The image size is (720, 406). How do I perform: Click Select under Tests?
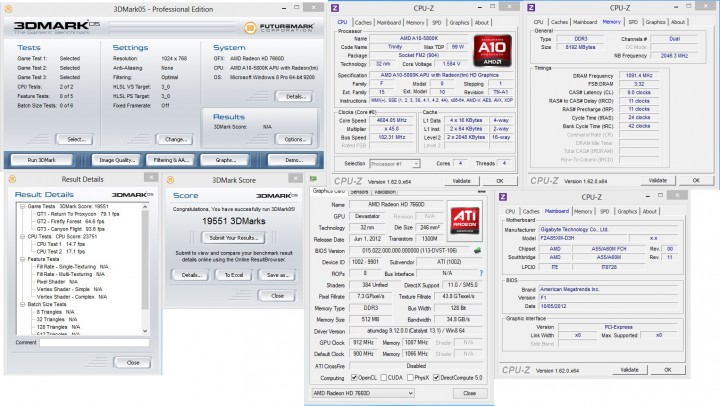point(74,139)
